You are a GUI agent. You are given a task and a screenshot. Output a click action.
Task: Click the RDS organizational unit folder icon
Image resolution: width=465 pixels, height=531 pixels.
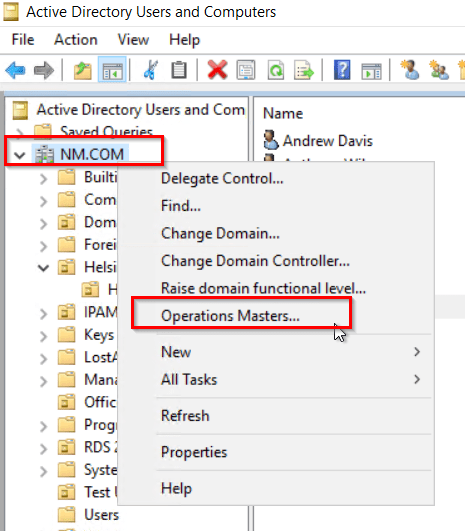(66, 447)
